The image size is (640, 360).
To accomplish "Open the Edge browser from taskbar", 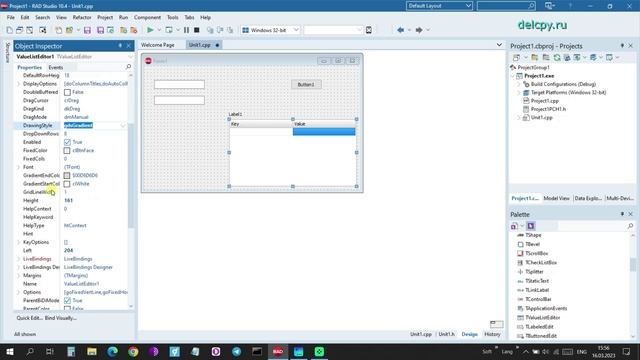I will pyautogui.click(x=113, y=351).
